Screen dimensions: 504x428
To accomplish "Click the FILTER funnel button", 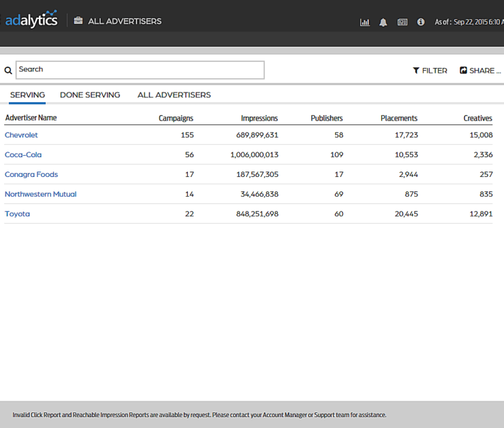I will (x=430, y=71).
